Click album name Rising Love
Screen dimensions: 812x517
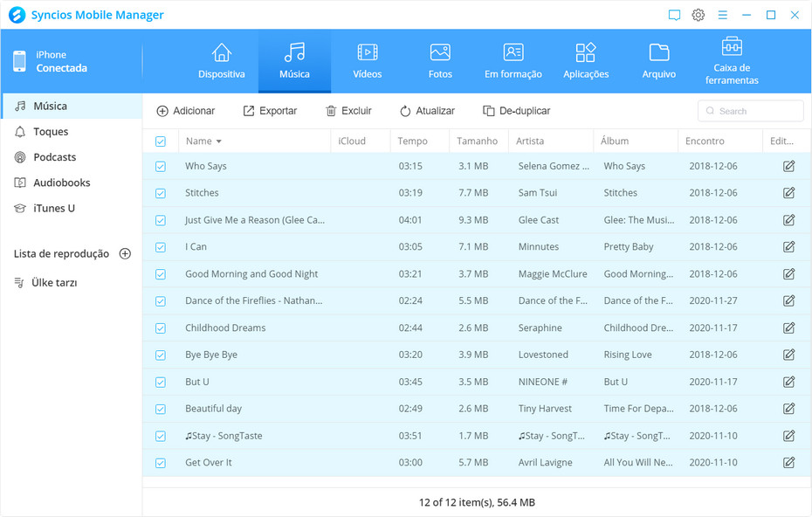(x=627, y=355)
